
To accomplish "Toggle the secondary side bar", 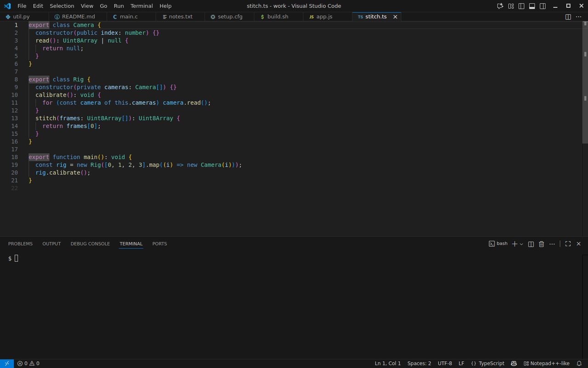I will coord(543,6).
